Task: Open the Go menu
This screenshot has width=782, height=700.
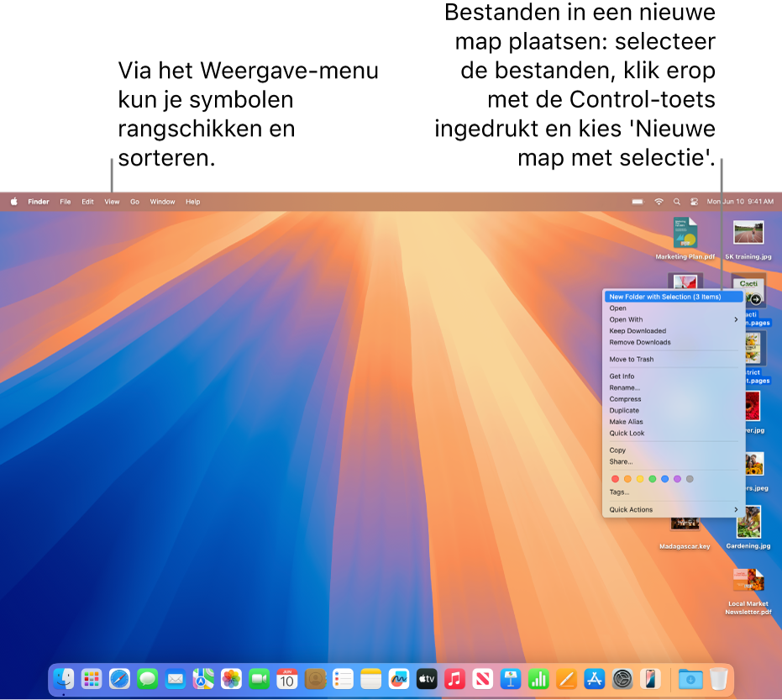Action: [134, 202]
